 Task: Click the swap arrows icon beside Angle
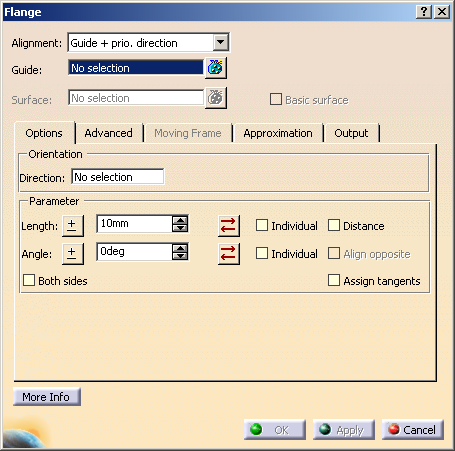(x=229, y=254)
